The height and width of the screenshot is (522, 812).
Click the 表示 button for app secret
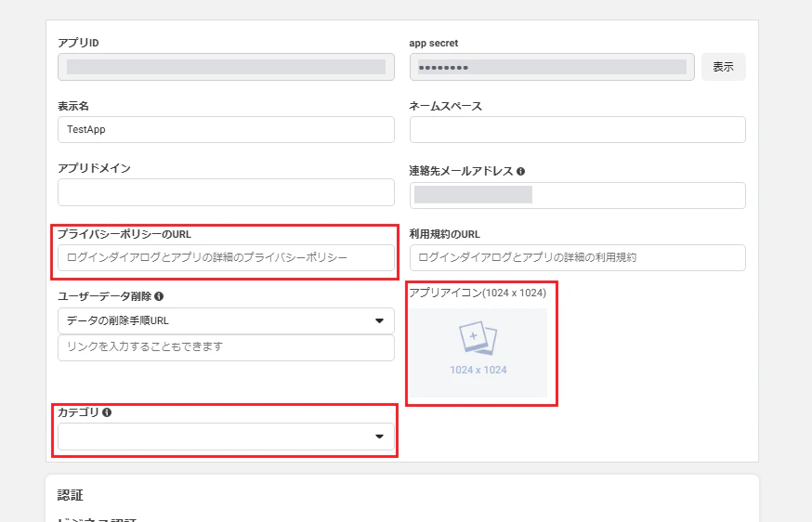[724, 67]
